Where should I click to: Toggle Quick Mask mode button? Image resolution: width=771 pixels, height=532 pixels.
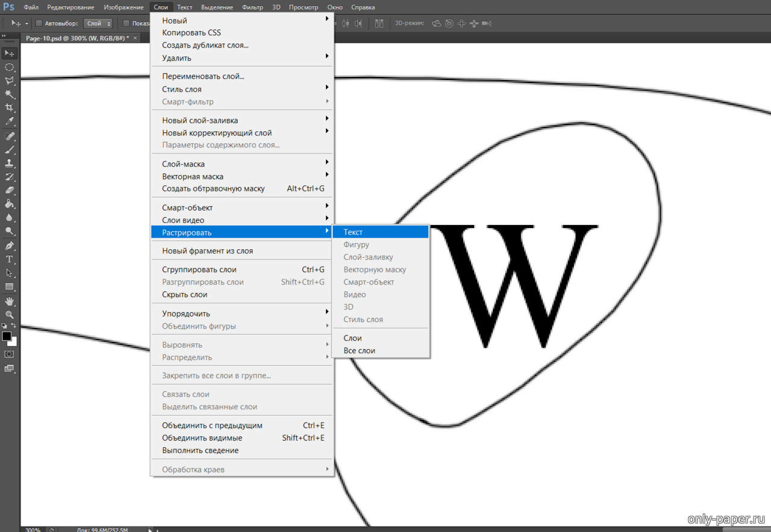point(10,354)
